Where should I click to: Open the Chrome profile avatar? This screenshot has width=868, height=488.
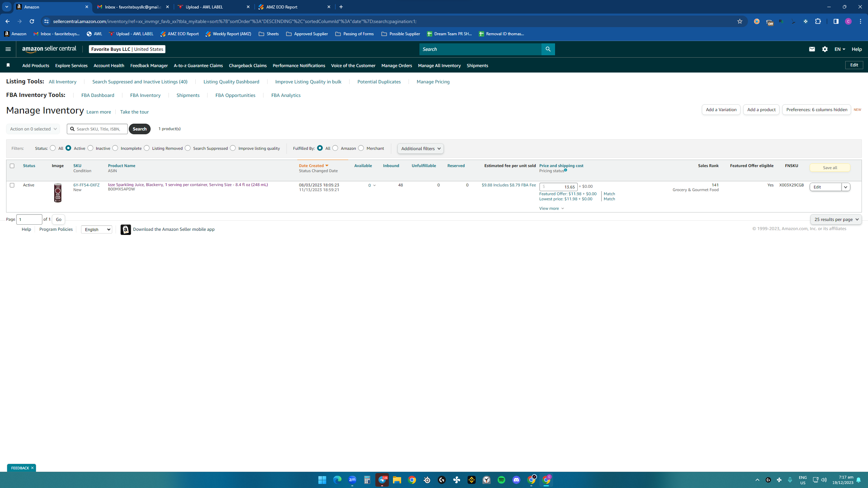[x=848, y=21]
